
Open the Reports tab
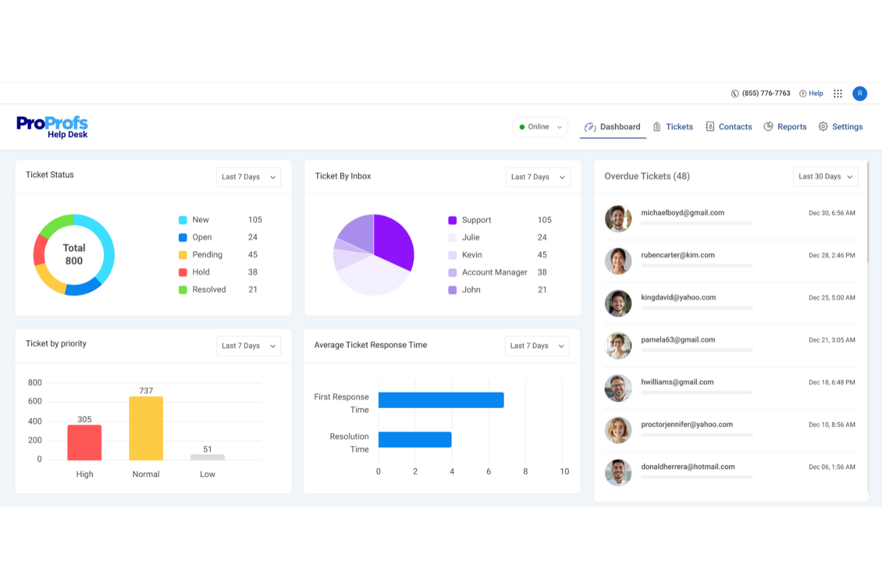[x=785, y=127]
